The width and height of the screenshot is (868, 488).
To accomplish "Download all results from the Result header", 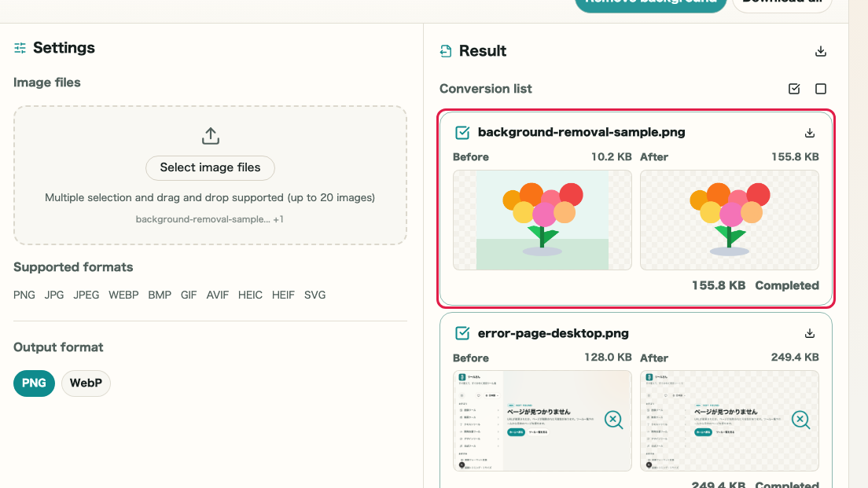I will [820, 51].
